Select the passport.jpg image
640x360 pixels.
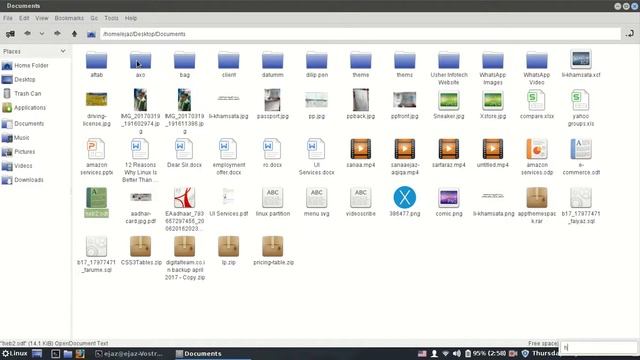[273, 104]
